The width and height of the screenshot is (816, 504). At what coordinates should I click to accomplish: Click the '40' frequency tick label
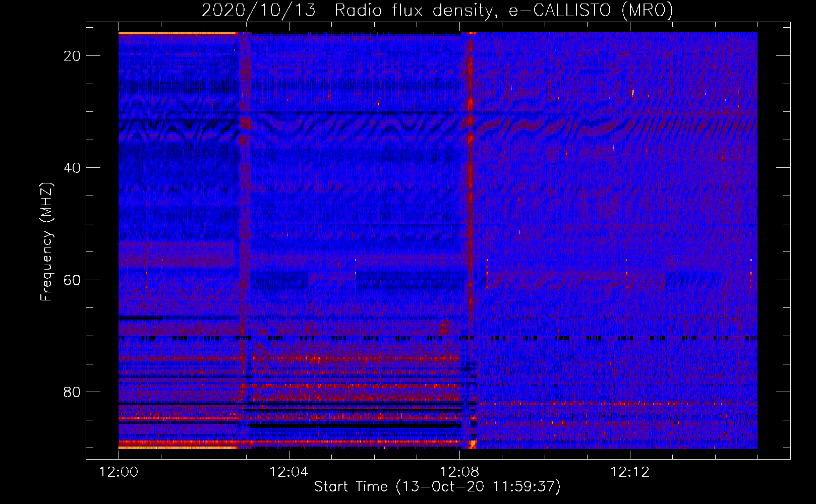pyautogui.click(x=73, y=168)
